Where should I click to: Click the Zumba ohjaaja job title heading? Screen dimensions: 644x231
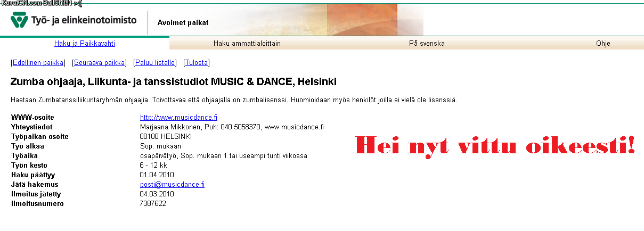(173, 82)
